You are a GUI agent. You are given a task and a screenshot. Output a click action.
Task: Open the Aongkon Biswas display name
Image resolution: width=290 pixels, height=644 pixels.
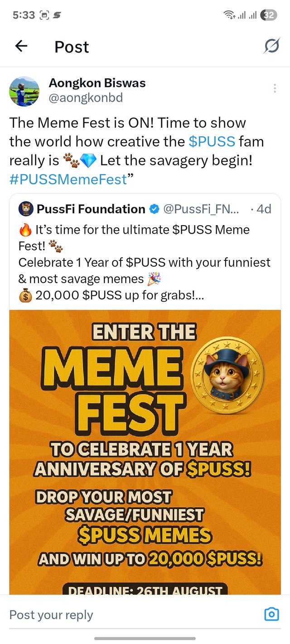click(97, 83)
